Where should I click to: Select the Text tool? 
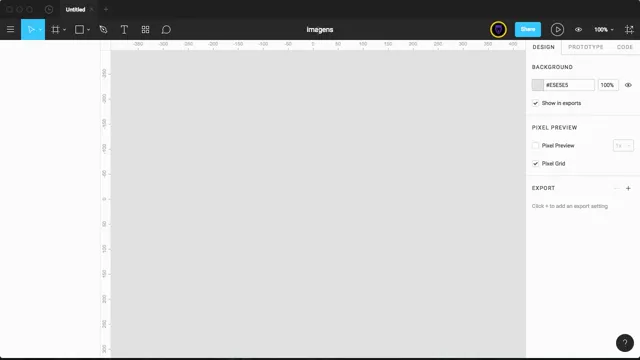(124, 29)
